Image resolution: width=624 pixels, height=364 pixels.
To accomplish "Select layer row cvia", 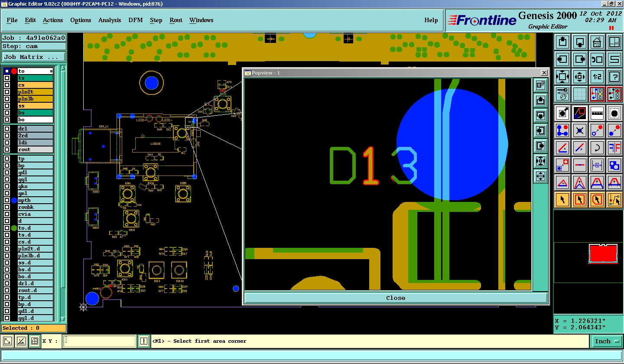I will click(x=35, y=214).
